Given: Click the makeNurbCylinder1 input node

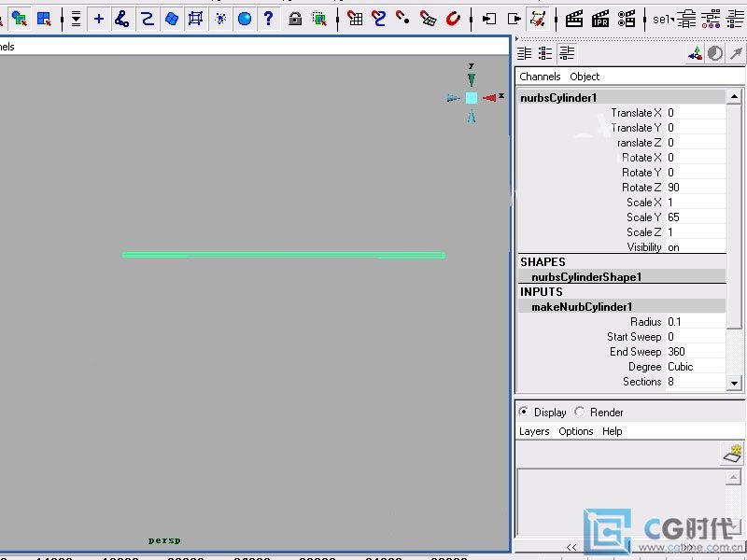Looking at the screenshot, I should (582, 307).
